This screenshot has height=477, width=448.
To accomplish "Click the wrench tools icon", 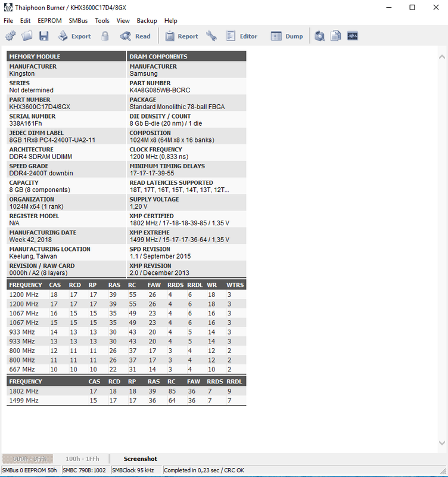I will click(211, 36).
